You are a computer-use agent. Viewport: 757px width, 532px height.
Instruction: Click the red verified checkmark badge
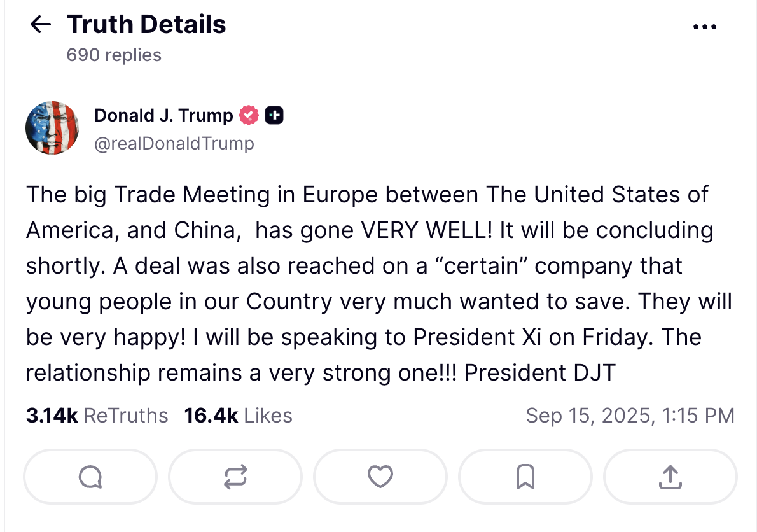249,115
